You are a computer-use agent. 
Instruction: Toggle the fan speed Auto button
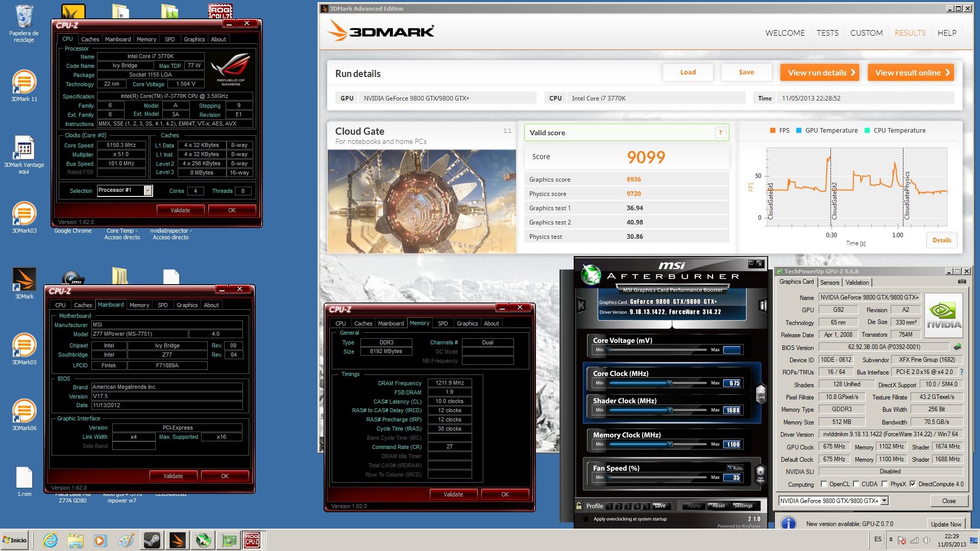coord(736,468)
